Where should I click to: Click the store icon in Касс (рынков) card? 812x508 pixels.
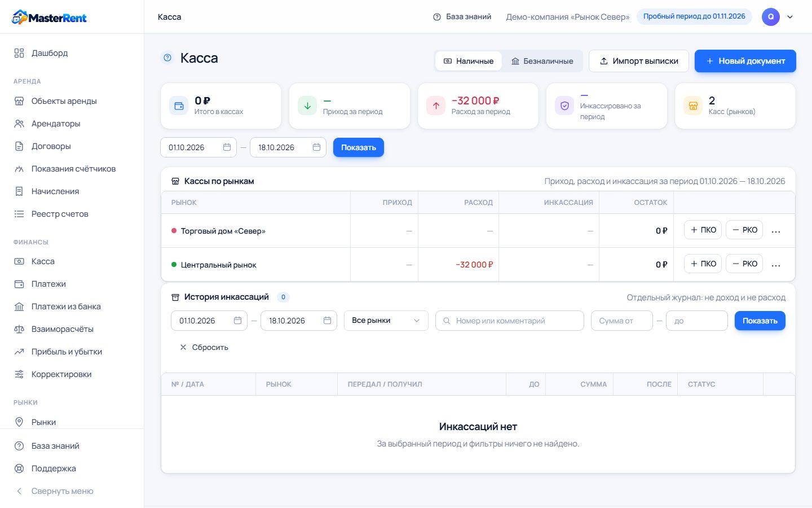pos(693,106)
